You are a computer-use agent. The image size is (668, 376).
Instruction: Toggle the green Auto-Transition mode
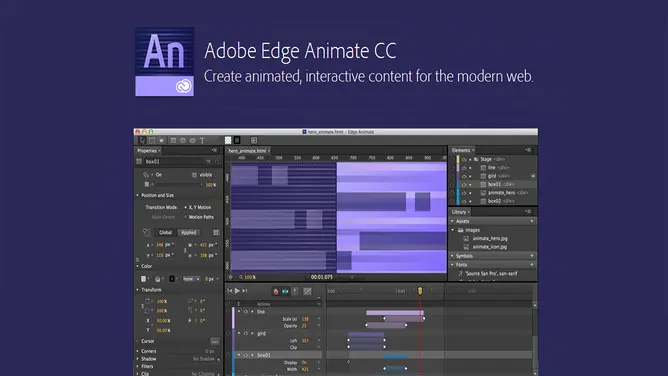(x=285, y=291)
